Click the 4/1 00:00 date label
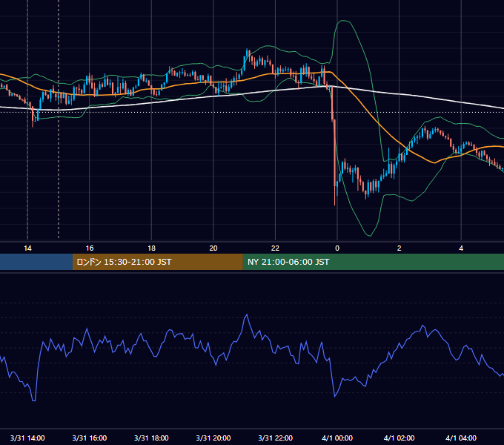 coord(337,438)
